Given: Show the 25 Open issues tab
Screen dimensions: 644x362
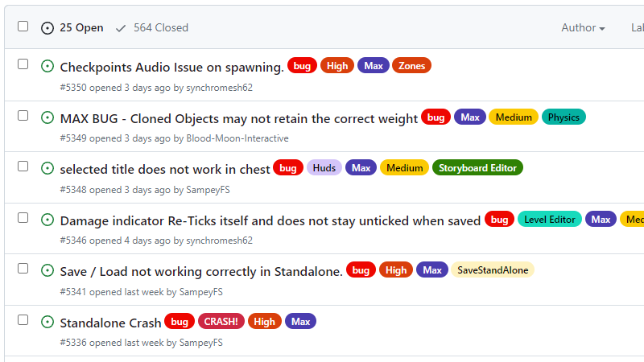Looking at the screenshot, I should 81,28.
